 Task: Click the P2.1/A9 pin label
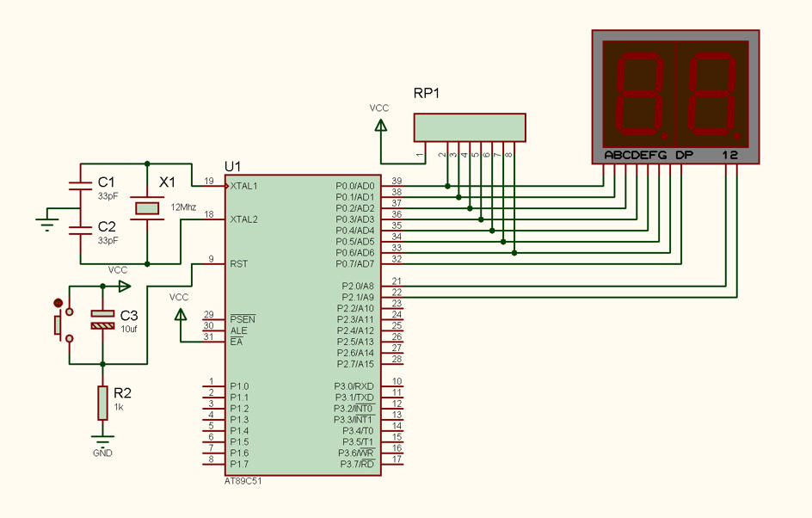pyautogui.click(x=358, y=298)
